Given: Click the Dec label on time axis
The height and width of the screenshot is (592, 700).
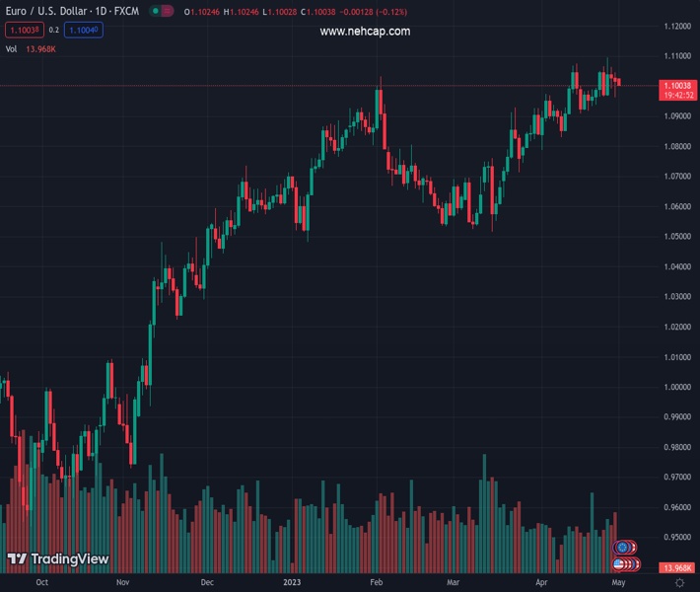Looking at the screenshot, I should (x=206, y=582).
